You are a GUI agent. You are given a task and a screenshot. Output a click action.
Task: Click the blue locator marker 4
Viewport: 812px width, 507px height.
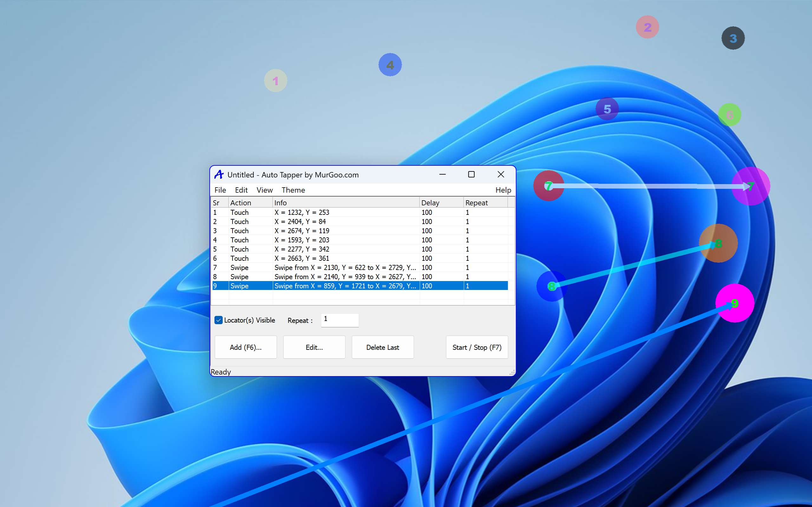point(390,64)
